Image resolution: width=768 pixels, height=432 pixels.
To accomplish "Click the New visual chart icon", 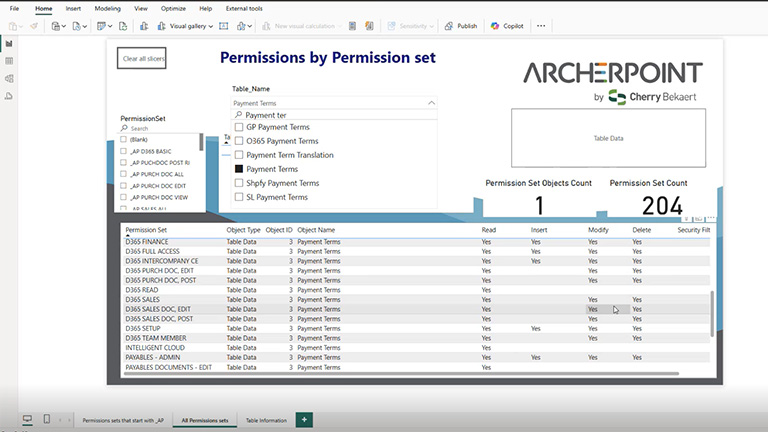I will [x=144, y=26].
